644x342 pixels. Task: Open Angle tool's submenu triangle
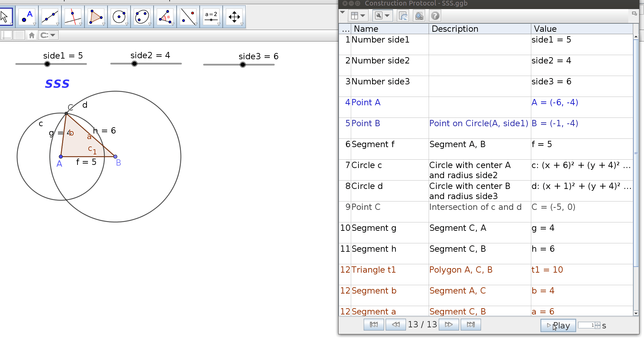(x=173, y=24)
